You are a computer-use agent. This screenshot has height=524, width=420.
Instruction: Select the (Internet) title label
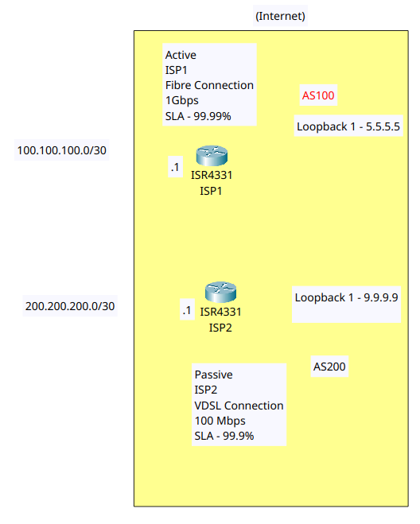click(x=280, y=16)
